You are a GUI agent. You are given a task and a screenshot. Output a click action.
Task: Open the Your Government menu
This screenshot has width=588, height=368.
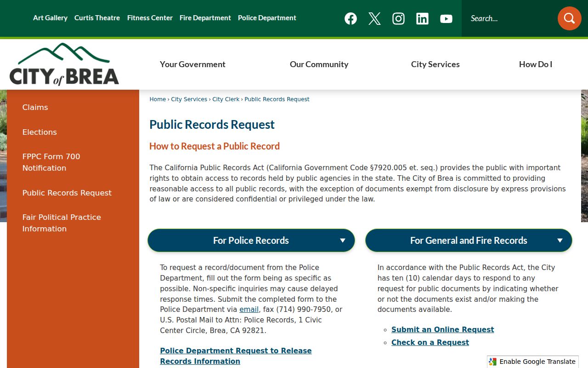[192, 64]
